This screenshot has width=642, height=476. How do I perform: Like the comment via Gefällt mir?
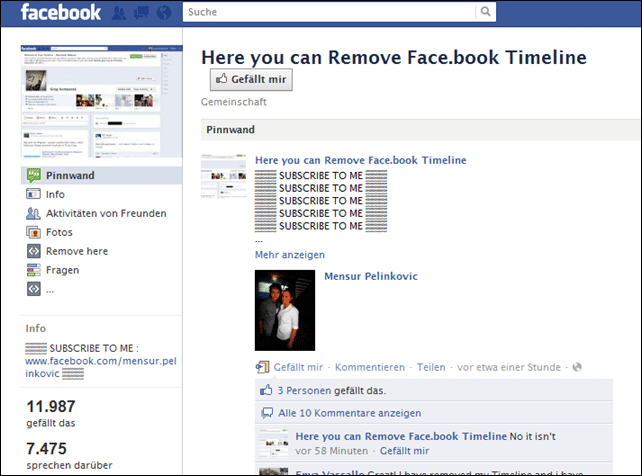[405, 451]
